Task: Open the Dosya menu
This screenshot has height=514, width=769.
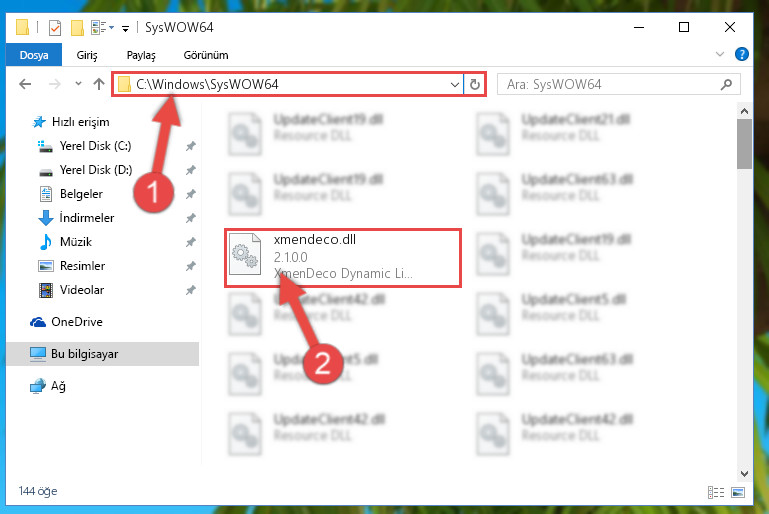Action: coord(34,54)
